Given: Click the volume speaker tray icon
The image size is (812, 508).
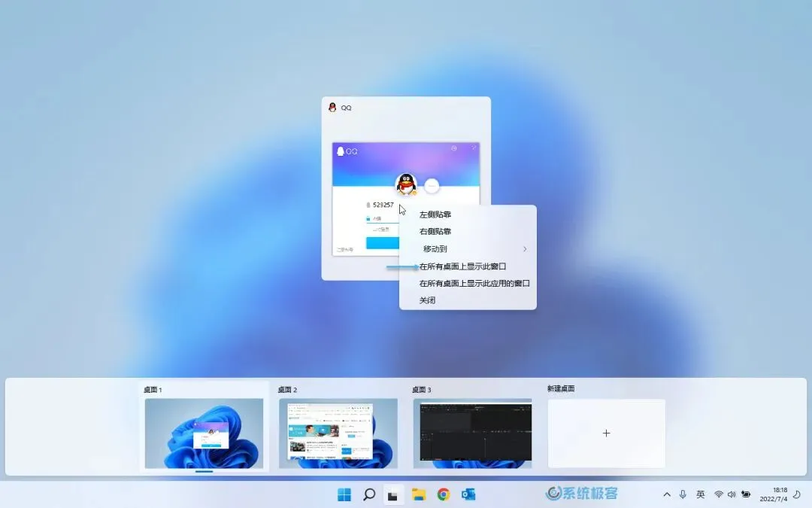Looking at the screenshot, I should click(732, 494).
